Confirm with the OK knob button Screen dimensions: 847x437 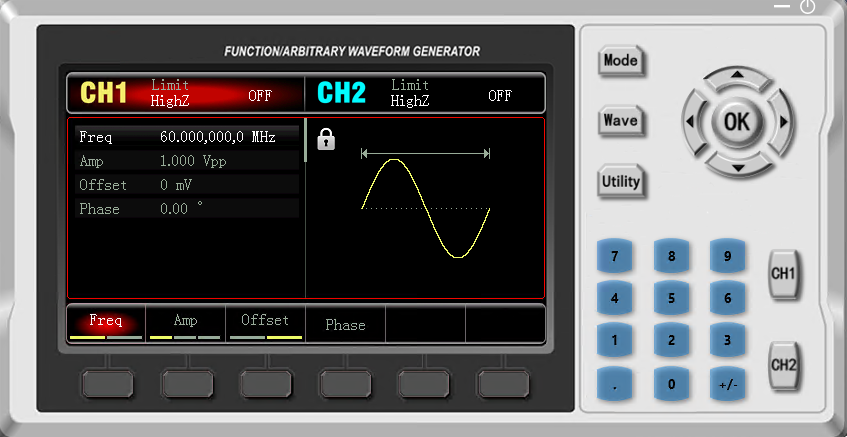tap(737, 122)
